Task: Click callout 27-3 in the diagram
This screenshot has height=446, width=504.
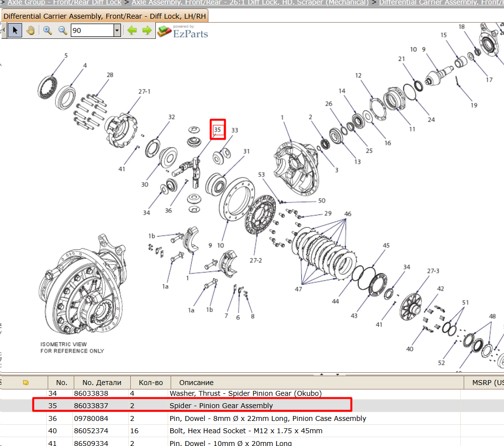Action: [433, 271]
